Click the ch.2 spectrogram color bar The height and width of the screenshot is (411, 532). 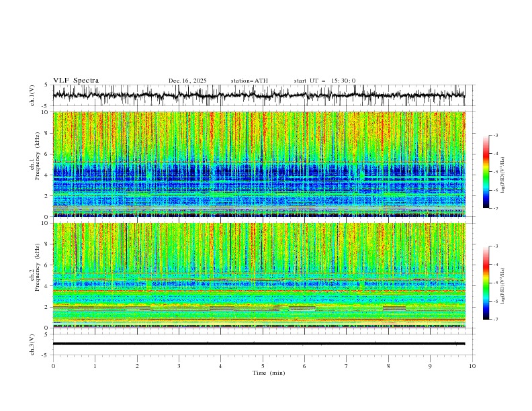tap(486, 283)
